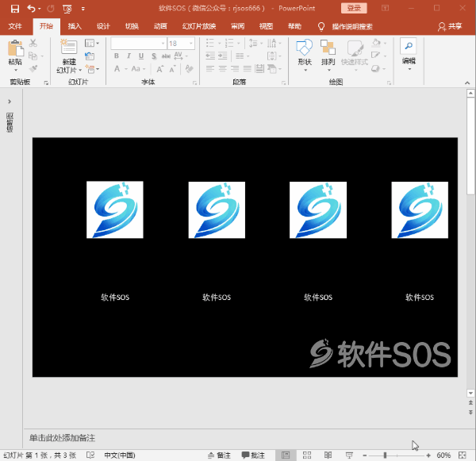Click the Bullets list icon
476x461 pixels.
click(x=210, y=43)
